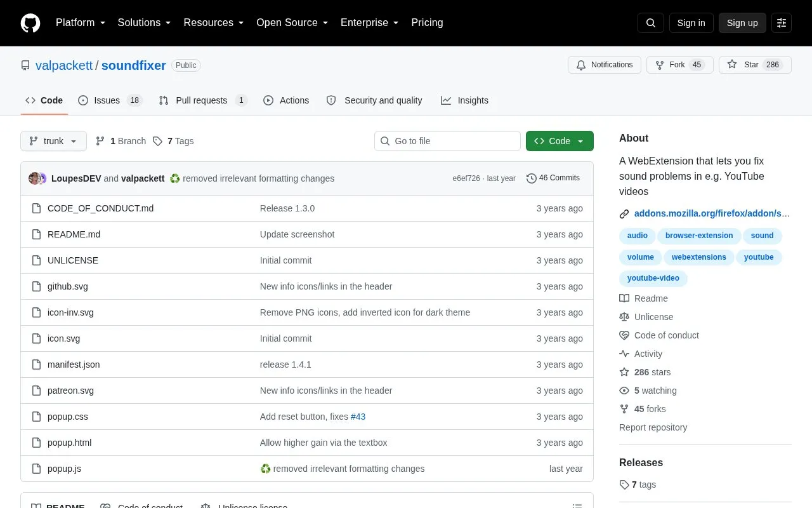This screenshot has height=508, width=812.
Task: Open the Insights tab
Action: (465, 100)
